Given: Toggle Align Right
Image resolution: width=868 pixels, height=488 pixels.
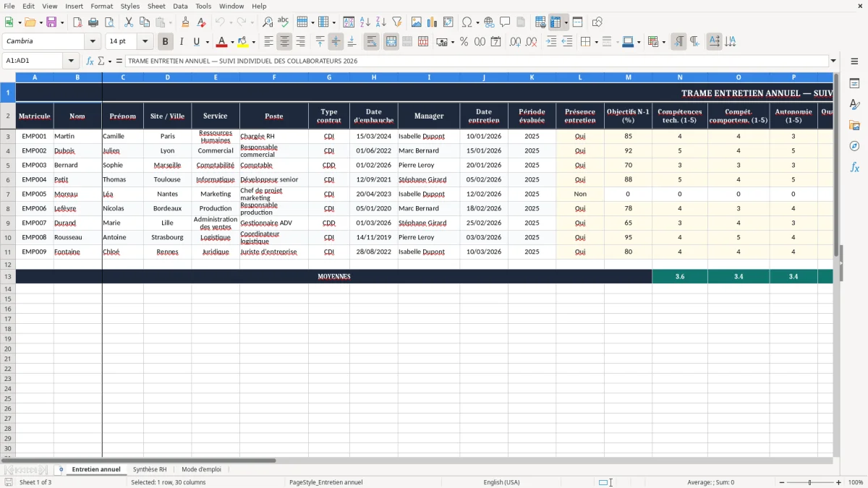Looking at the screenshot, I should (300, 42).
